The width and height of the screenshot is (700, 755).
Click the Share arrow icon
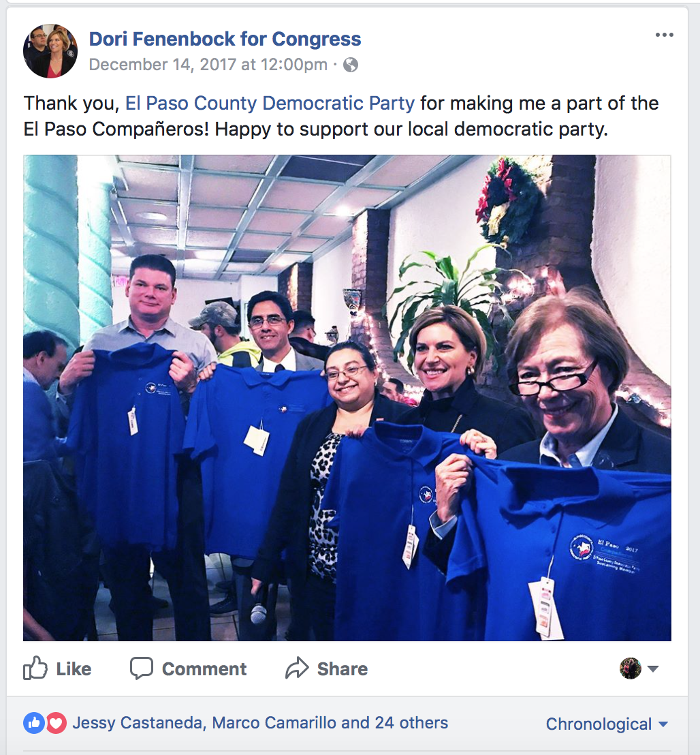297,668
